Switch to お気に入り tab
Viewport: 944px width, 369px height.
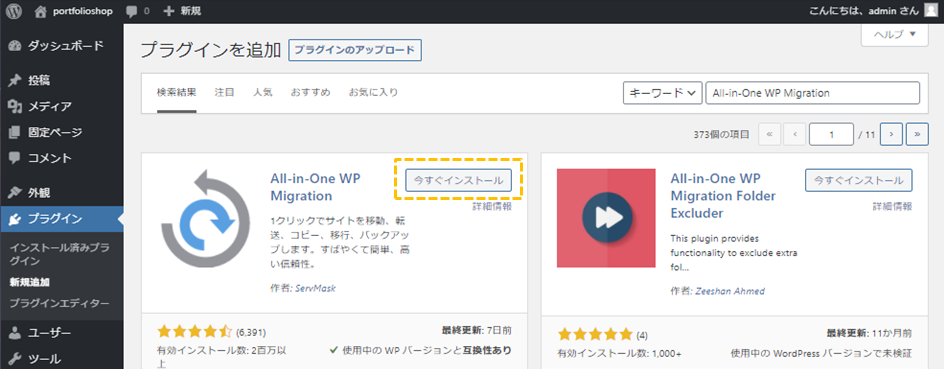(x=373, y=93)
